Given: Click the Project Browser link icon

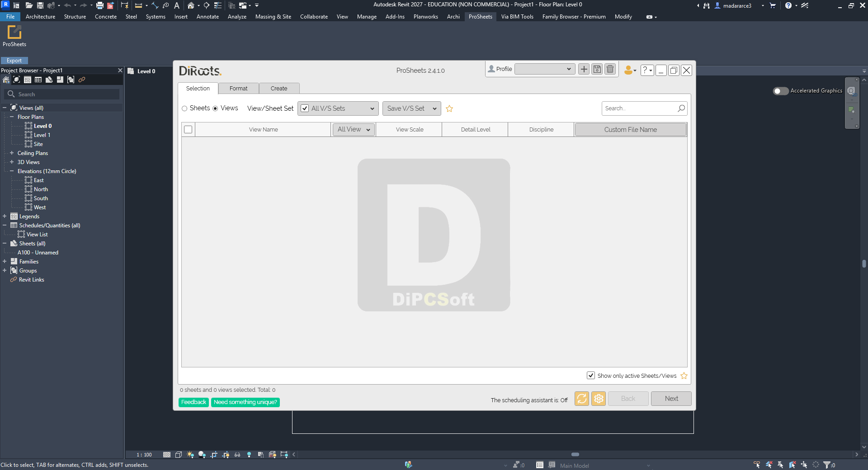Looking at the screenshot, I should (82, 80).
